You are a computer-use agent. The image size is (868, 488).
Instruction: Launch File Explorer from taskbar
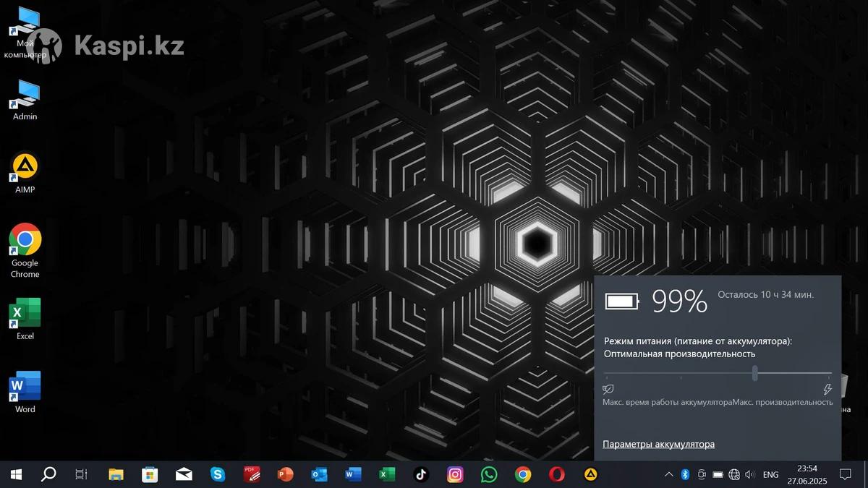116,474
